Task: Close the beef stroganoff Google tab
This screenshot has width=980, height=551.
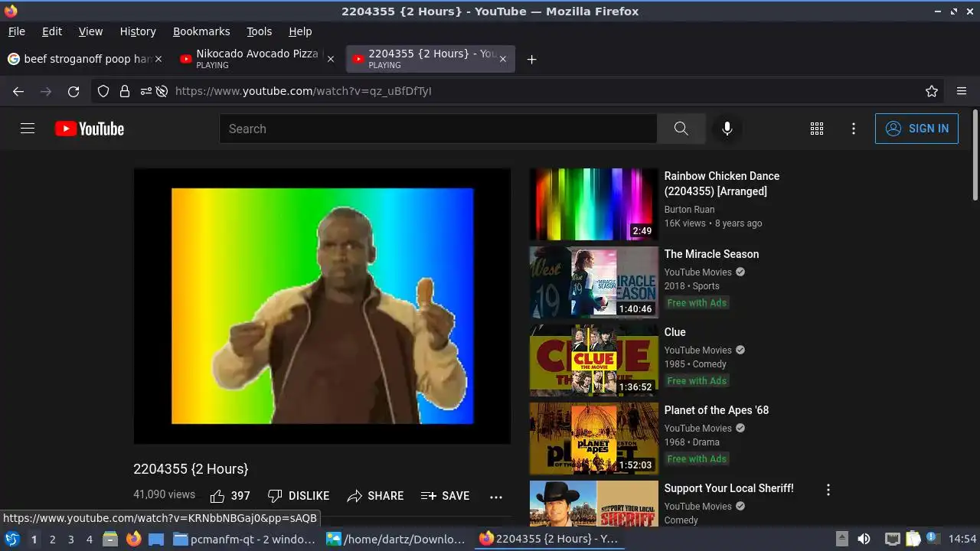Action: (x=158, y=59)
